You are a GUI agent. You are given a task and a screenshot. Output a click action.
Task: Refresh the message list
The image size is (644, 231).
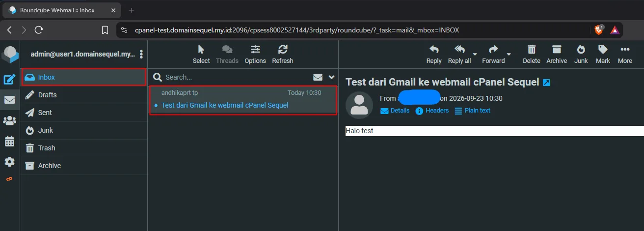(x=283, y=55)
